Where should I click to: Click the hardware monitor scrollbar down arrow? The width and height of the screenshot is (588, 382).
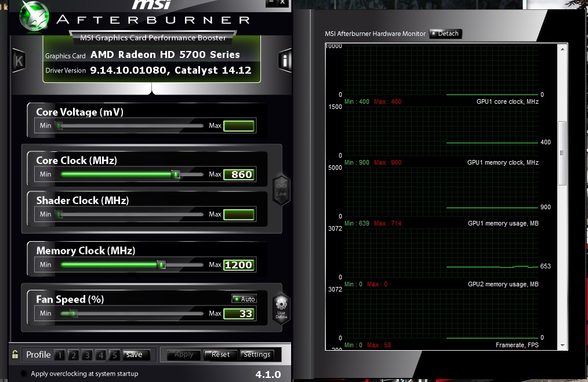[x=562, y=345]
